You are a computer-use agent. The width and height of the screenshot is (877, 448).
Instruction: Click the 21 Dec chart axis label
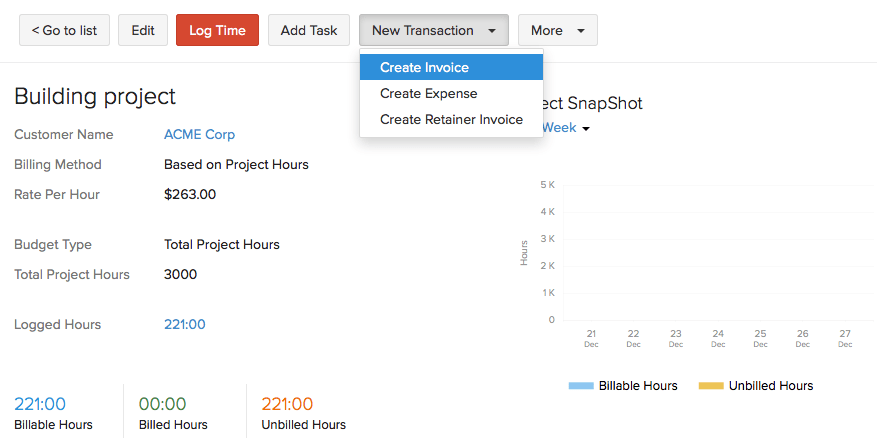[x=591, y=338]
